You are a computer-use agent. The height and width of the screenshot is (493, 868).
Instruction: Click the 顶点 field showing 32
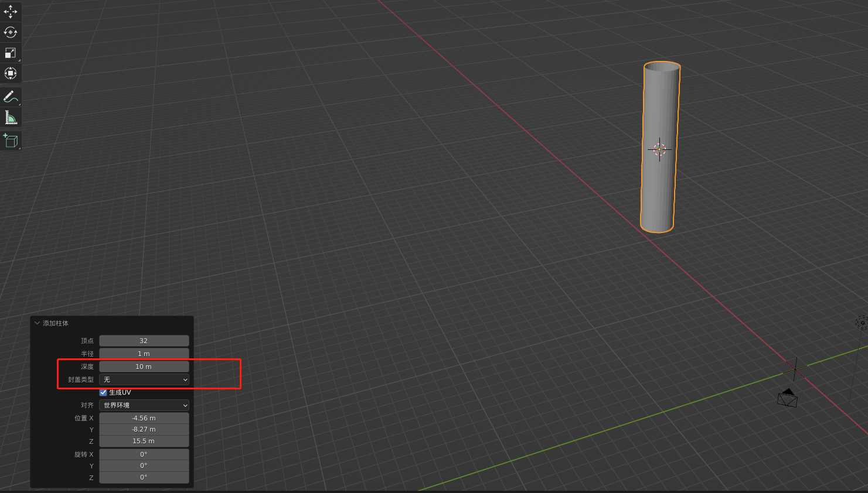click(144, 341)
